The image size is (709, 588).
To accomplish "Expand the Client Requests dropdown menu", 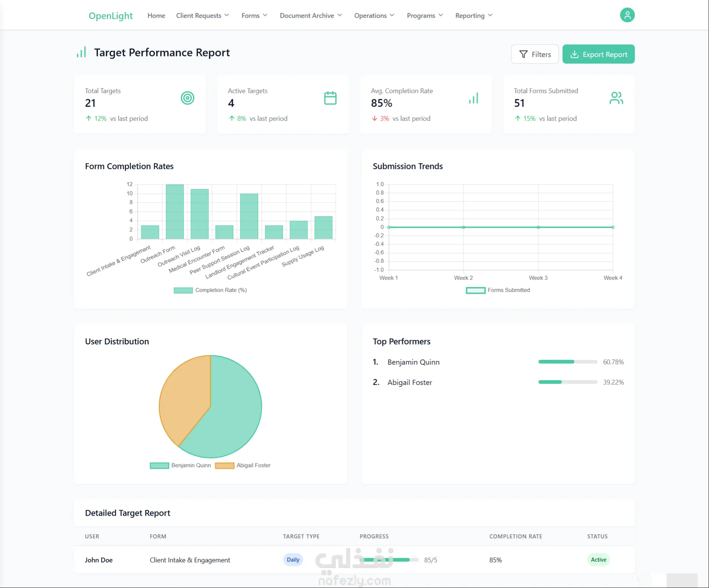I will pos(203,16).
